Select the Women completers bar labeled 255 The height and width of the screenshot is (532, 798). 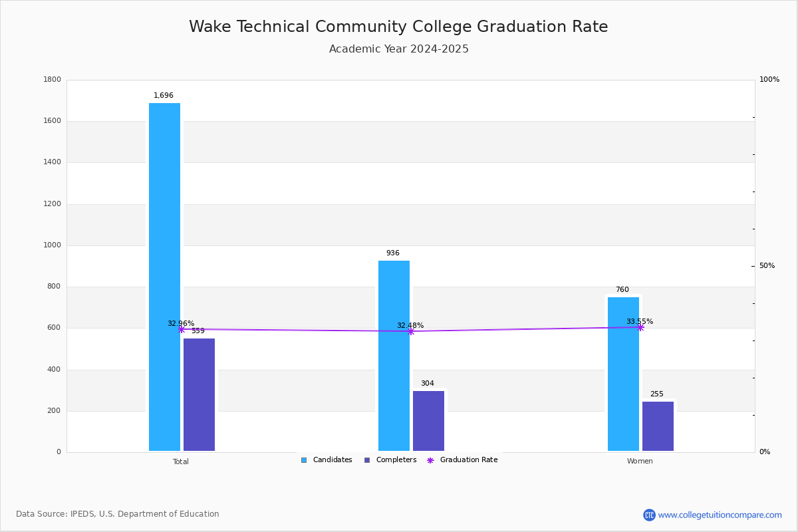[x=658, y=426]
